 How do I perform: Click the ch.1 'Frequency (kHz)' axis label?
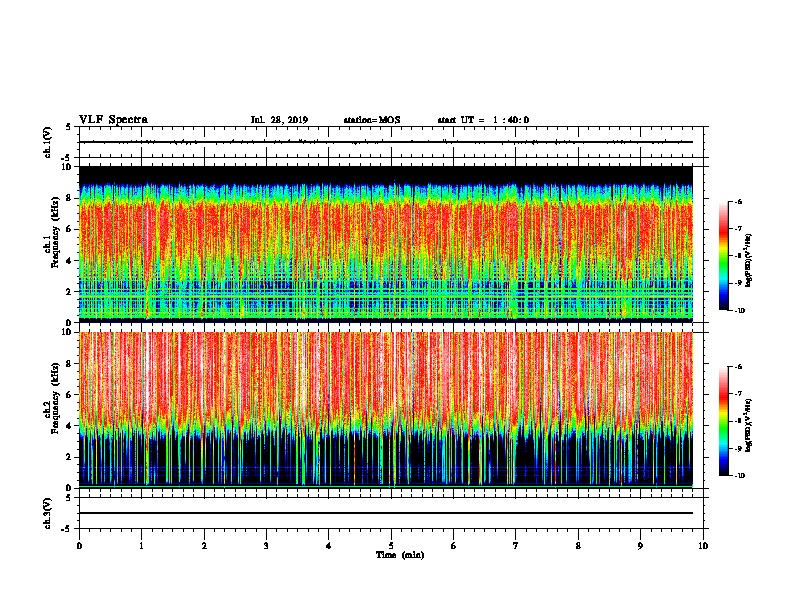tap(55, 232)
